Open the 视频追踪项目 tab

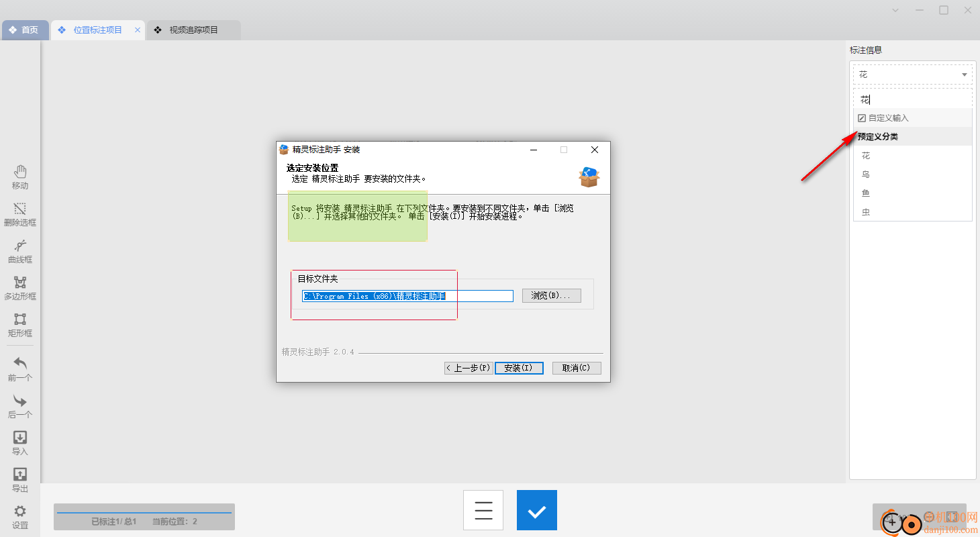point(193,30)
